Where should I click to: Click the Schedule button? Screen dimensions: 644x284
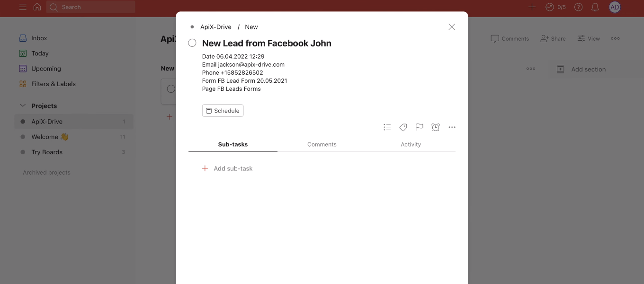(x=223, y=110)
